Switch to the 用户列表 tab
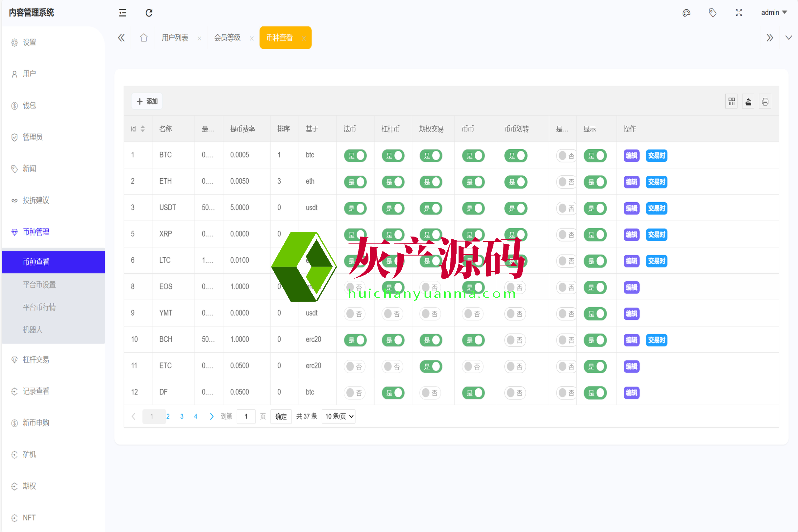 click(x=175, y=38)
